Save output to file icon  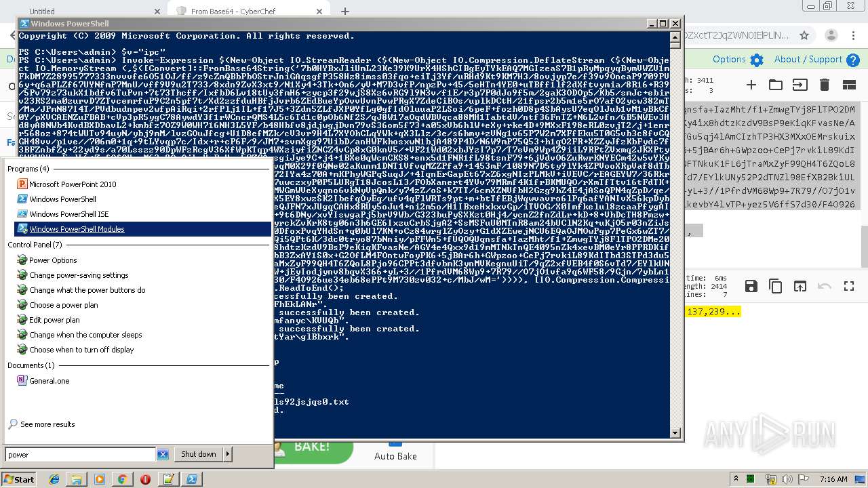point(751,286)
